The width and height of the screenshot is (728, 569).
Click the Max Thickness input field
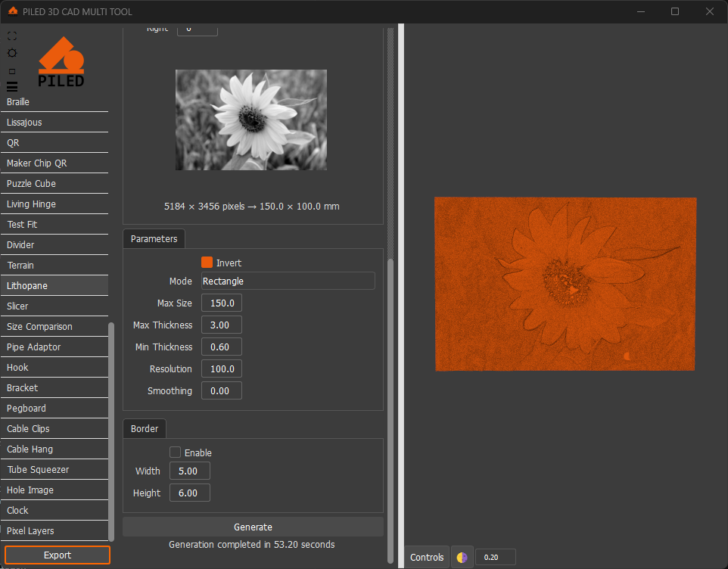[x=221, y=325]
